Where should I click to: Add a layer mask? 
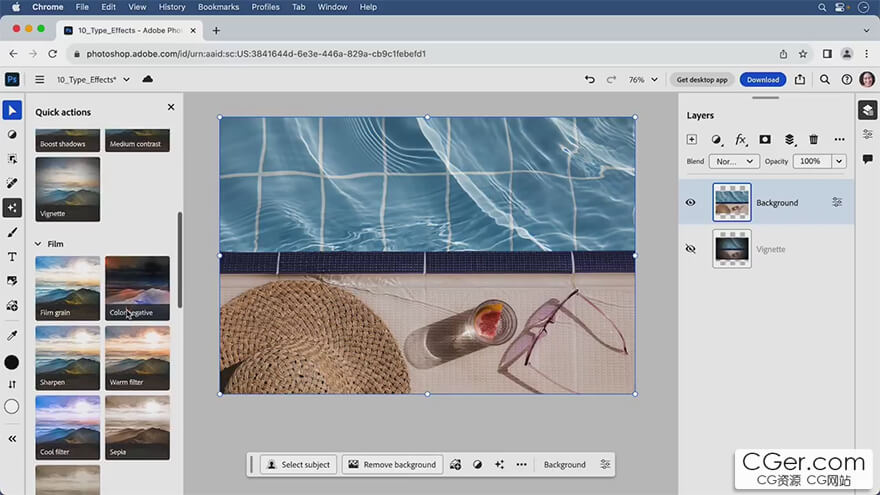765,139
